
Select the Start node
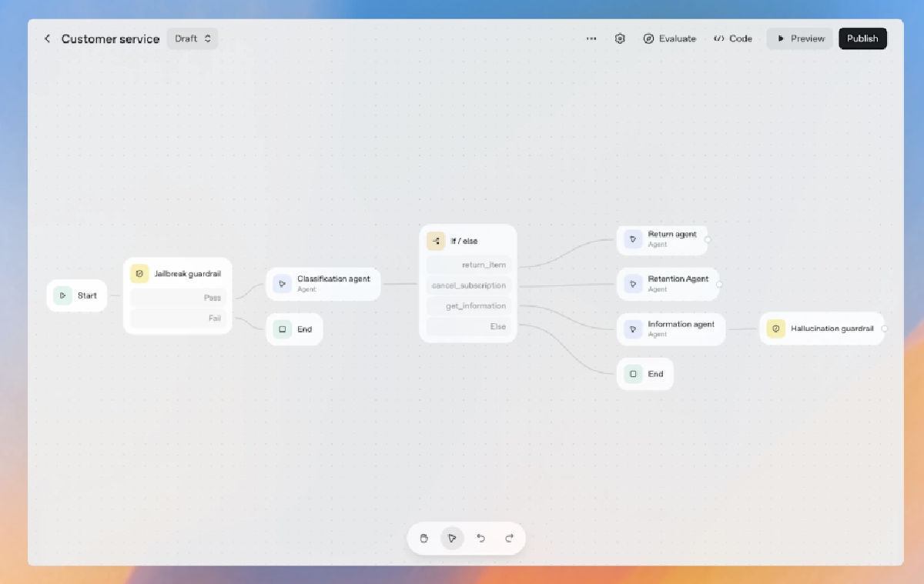(x=77, y=295)
